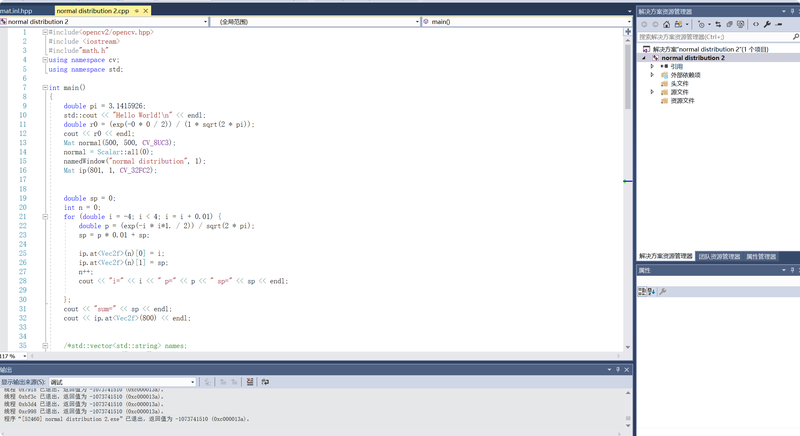Click line 13 Mat normal(500, 500, CV_8UC3)
The image size is (800, 436).
(x=119, y=143)
